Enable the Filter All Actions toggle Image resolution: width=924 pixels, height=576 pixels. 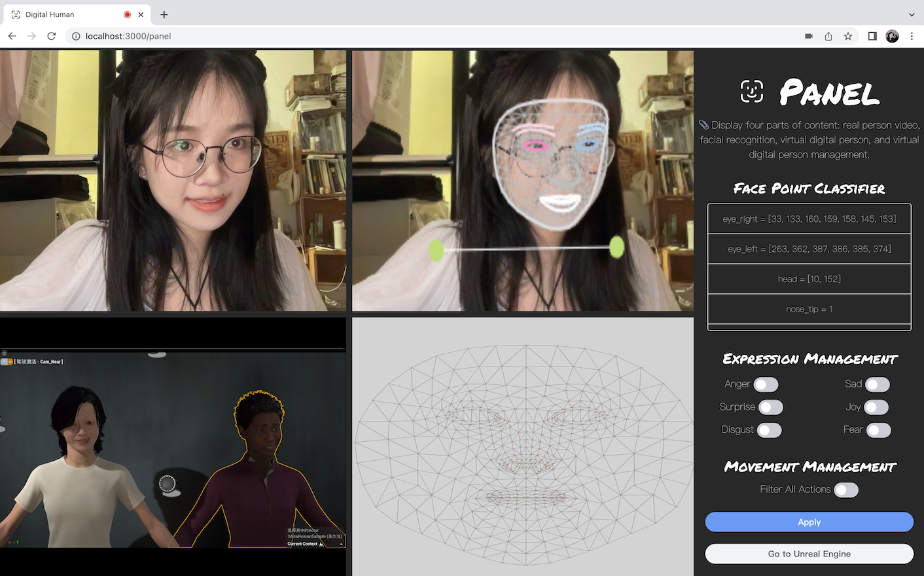click(x=846, y=489)
